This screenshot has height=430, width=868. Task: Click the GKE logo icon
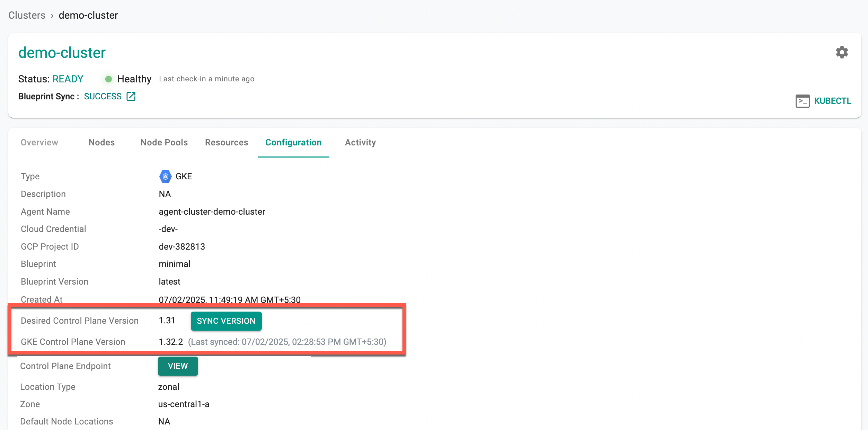pos(165,177)
